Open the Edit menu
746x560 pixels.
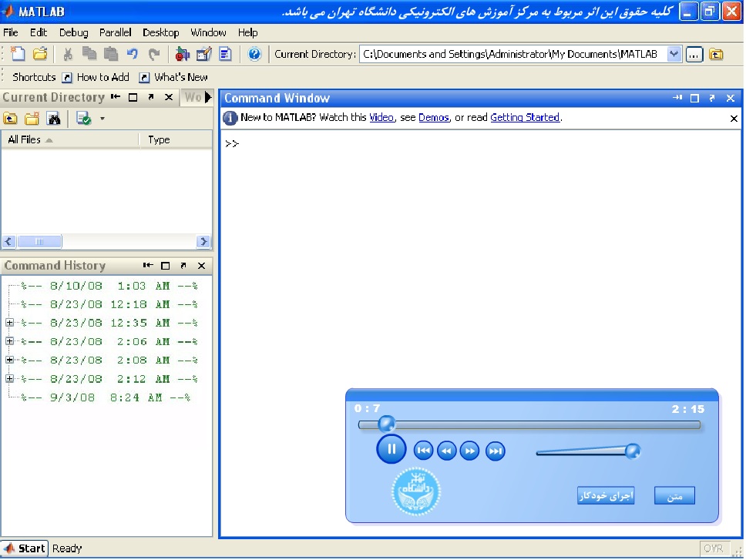click(x=39, y=32)
